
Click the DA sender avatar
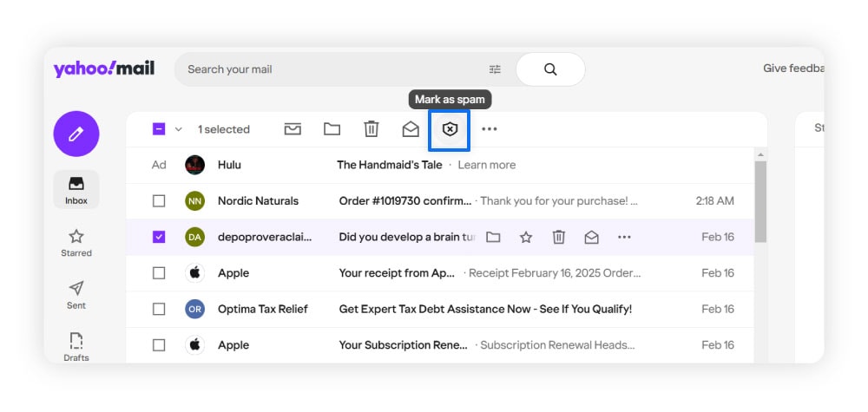(194, 237)
